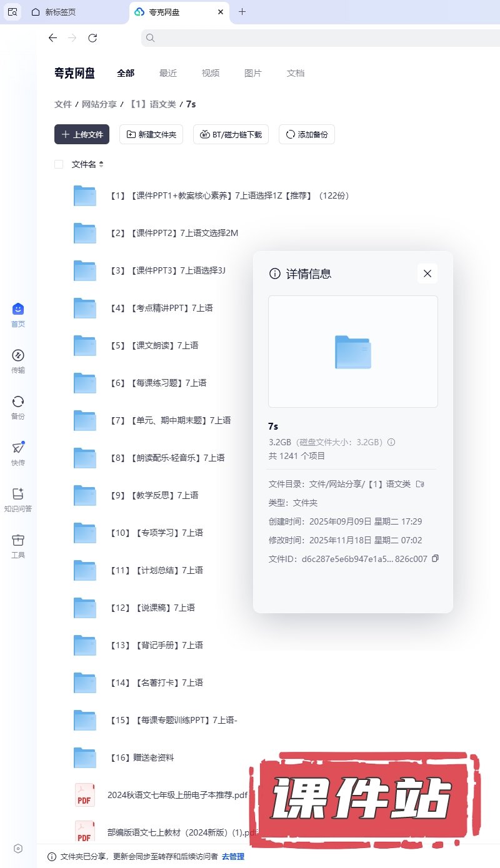This screenshot has height=868, width=500.
Task: Open the settings hexagon icon at bottom-left
Action: (x=18, y=848)
